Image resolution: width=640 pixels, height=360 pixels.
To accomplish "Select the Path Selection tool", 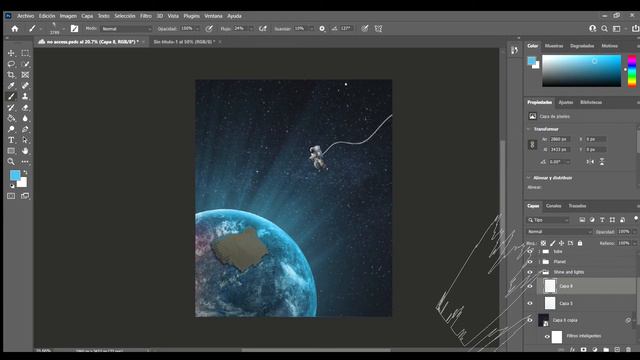I will [25, 140].
